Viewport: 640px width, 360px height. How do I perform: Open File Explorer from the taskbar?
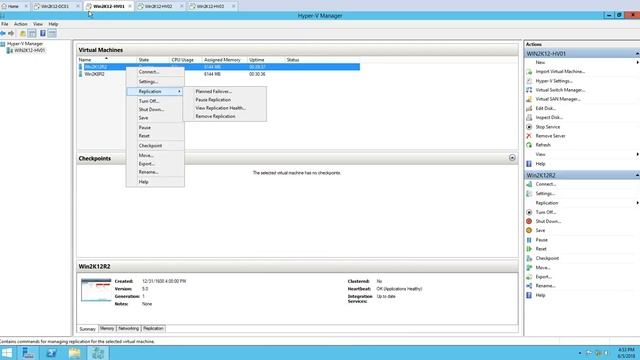coord(75,353)
